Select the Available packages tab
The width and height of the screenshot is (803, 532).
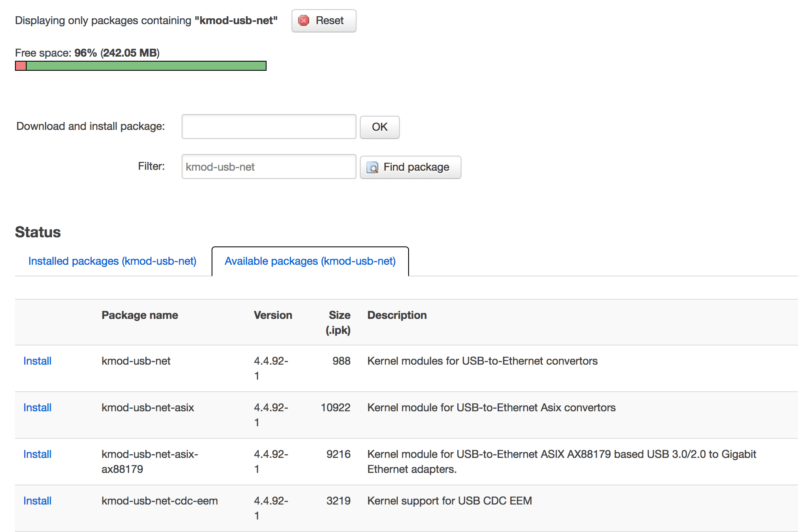pyautogui.click(x=310, y=261)
